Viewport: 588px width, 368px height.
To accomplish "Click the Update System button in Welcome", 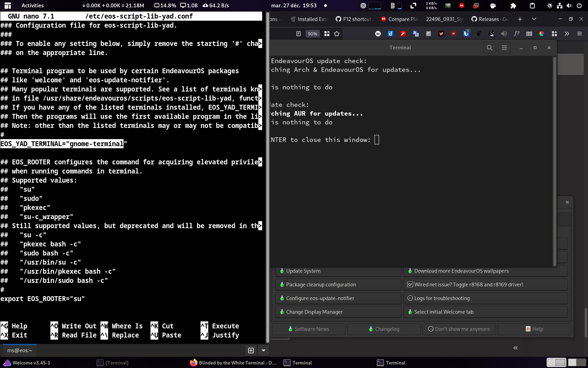I will pyautogui.click(x=338, y=271).
